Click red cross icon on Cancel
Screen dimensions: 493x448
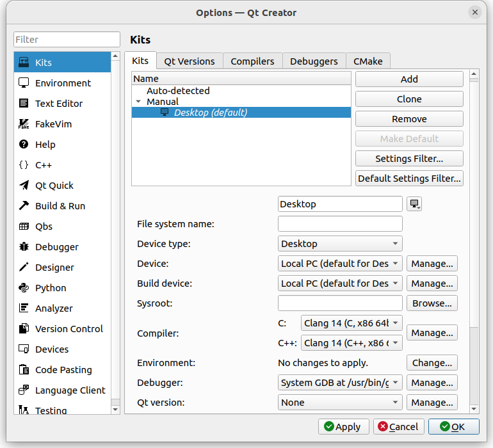click(x=383, y=427)
